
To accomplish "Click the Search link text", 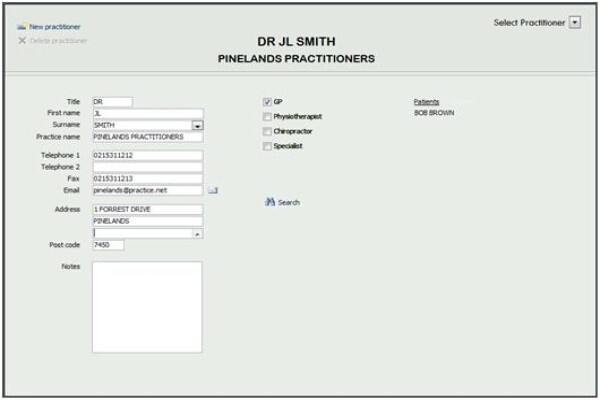I will coord(289,202).
